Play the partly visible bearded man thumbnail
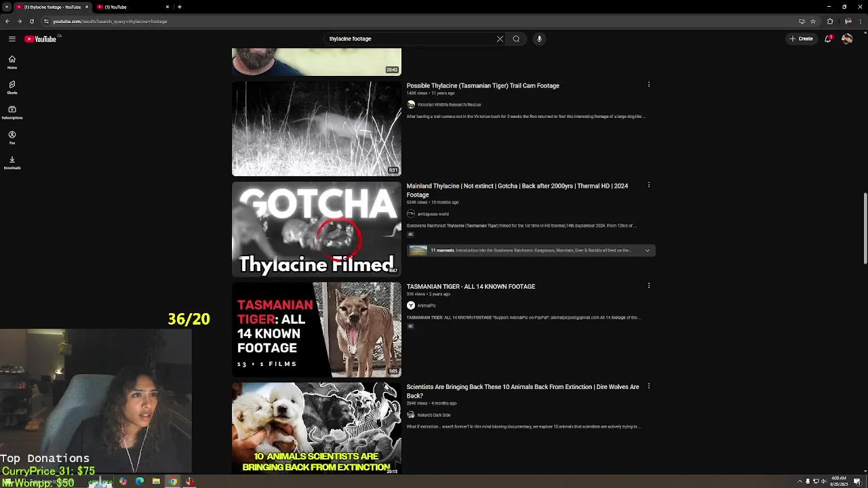Viewport: 868px width, 488px height. click(x=317, y=62)
